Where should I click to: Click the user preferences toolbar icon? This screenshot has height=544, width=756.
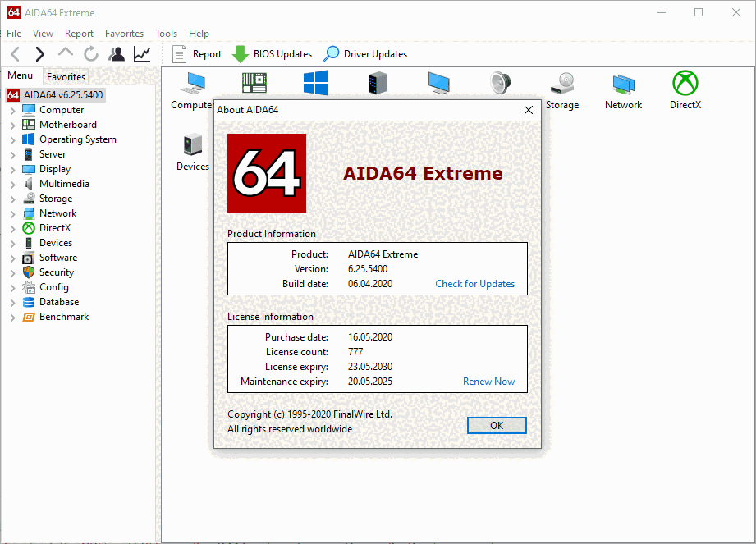[117, 53]
